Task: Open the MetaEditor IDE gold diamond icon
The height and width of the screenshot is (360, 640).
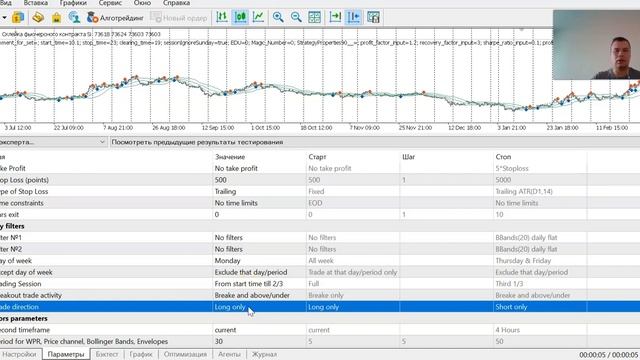Action: (38, 18)
